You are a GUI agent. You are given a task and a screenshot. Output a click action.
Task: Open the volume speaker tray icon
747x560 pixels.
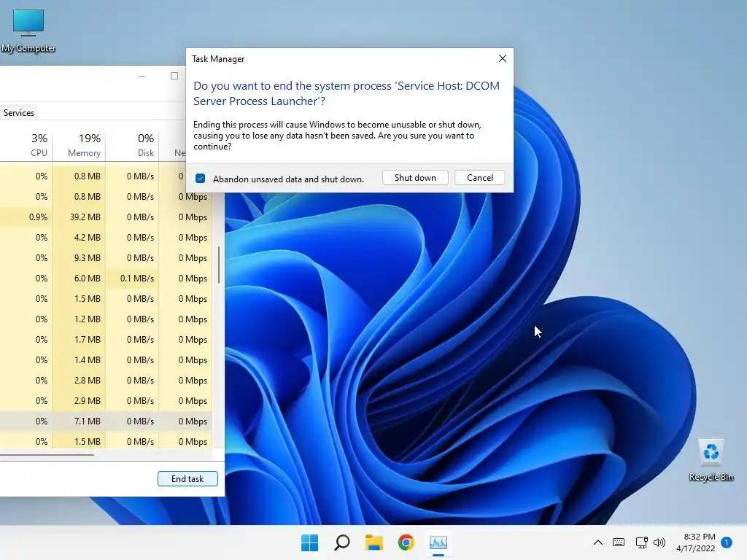click(x=659, y=542)
